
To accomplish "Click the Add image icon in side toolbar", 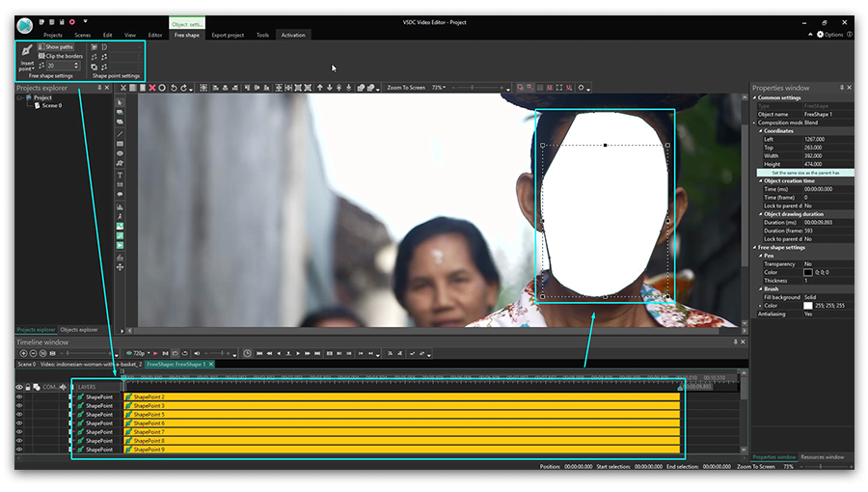I will point(120,227).
